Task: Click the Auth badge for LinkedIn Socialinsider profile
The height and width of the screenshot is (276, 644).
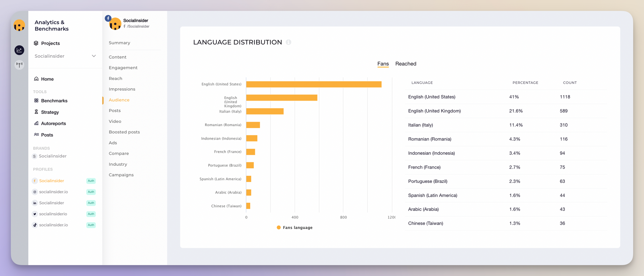Action: pos(91,203)
